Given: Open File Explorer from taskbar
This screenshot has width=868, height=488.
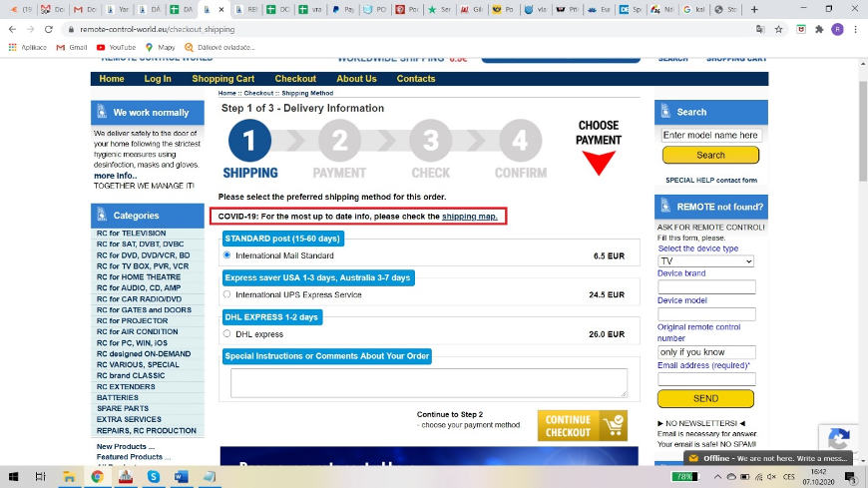Looking at the screenshot, I should (69, 477).
